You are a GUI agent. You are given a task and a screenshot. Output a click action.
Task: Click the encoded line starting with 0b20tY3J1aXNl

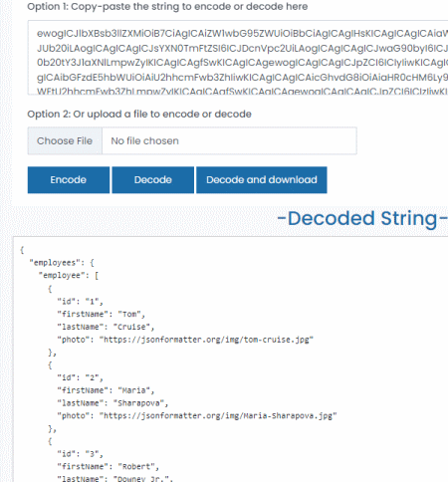click(x=242, y=63)
